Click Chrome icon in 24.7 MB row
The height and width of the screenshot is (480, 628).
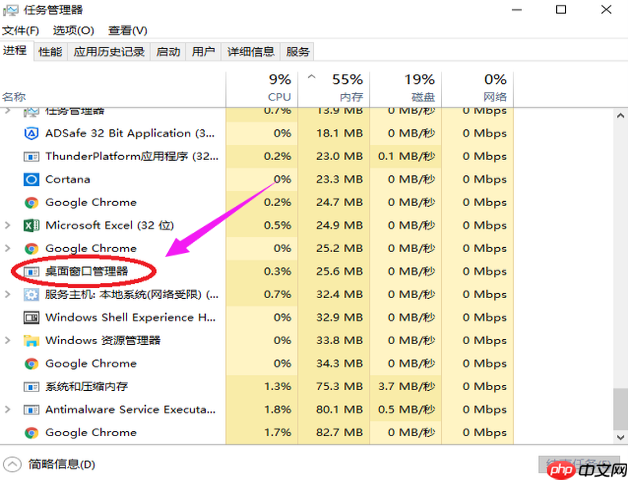click(x=31, y=203)
